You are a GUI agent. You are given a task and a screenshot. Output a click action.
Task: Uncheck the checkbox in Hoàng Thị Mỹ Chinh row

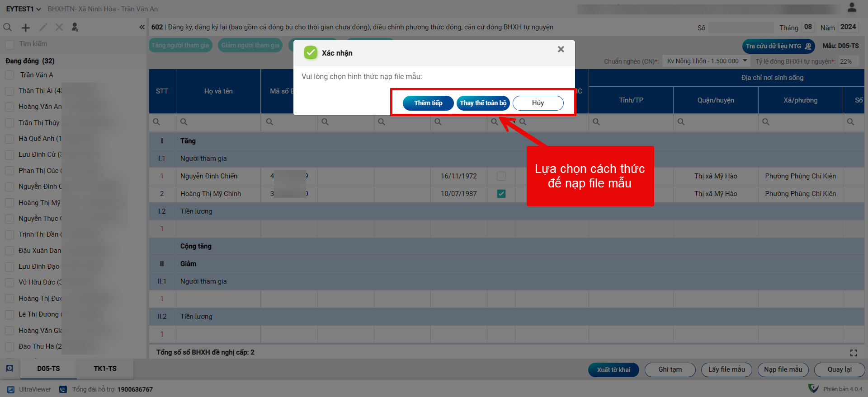tap(501, 194)
